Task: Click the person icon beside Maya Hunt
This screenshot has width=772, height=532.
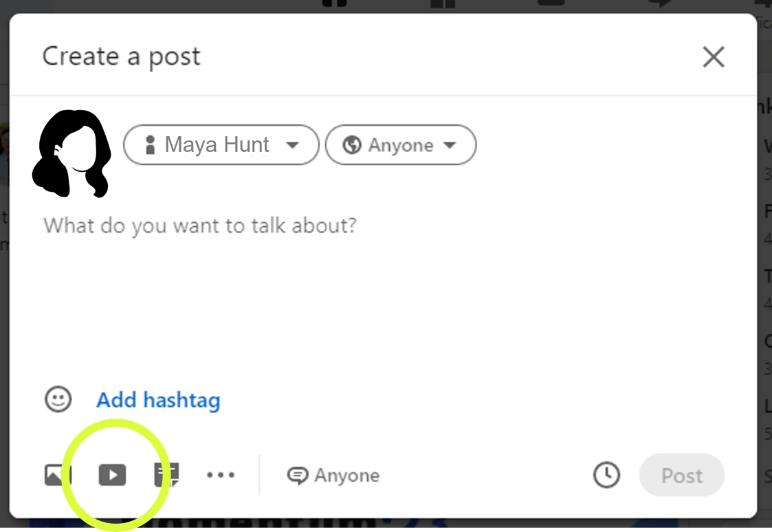Action: click(x=150, y=145)
